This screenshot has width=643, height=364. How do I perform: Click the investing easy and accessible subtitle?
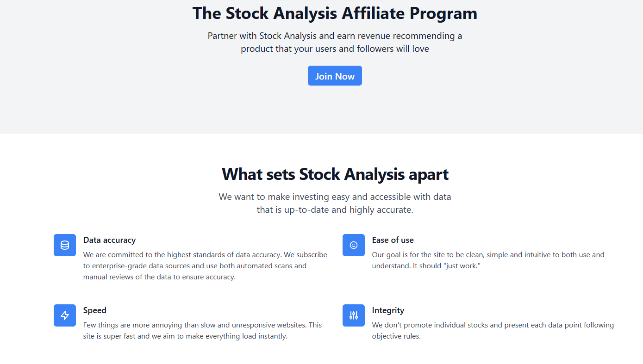(335, 203)
